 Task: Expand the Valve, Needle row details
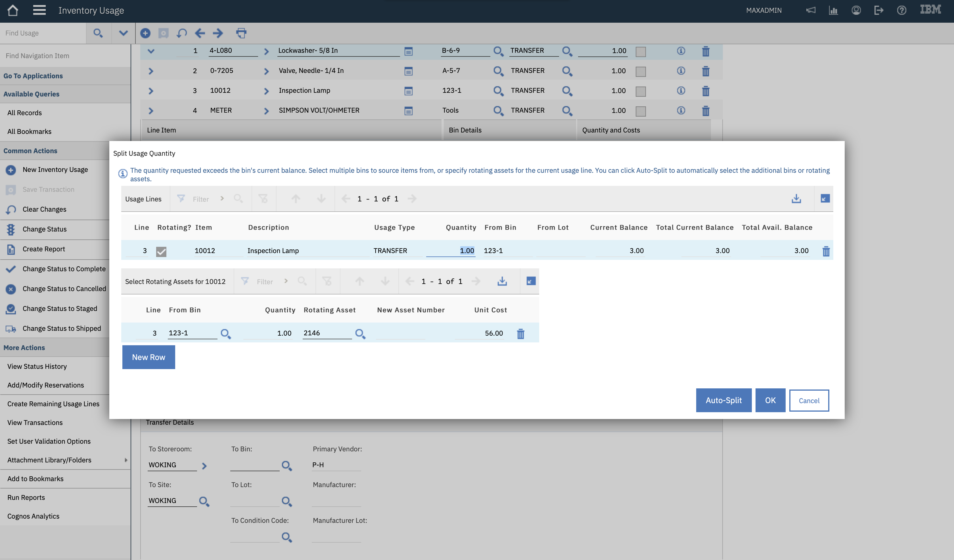[151, 71]
